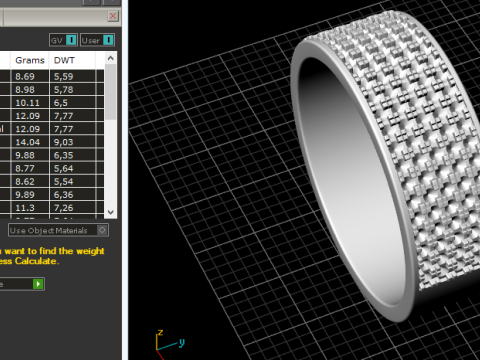
Task: Select the 8.62 grams cell
Action: tap(30, 181)
